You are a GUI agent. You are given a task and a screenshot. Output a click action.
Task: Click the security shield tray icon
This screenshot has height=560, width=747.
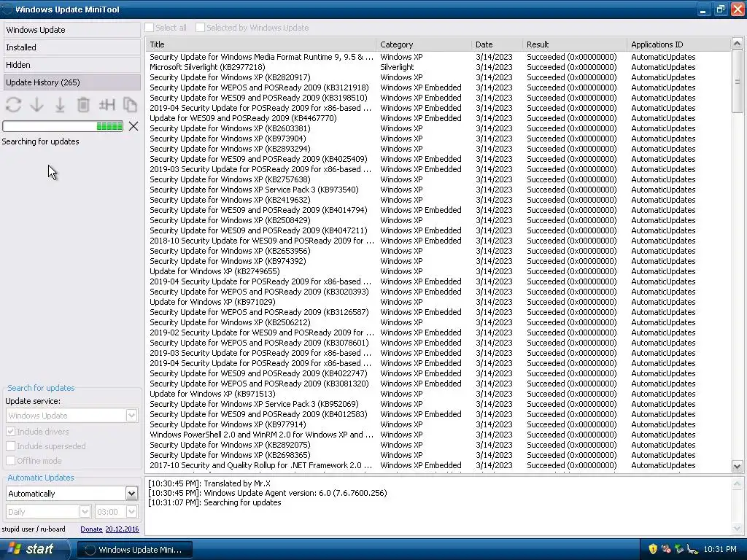(x=653, y=549)
